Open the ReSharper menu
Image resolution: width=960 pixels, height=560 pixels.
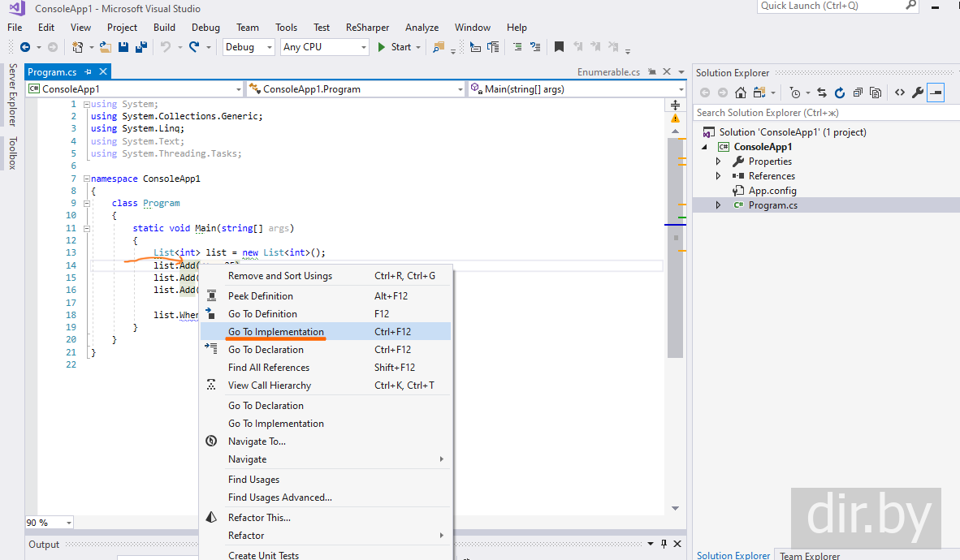coord(367,28)
